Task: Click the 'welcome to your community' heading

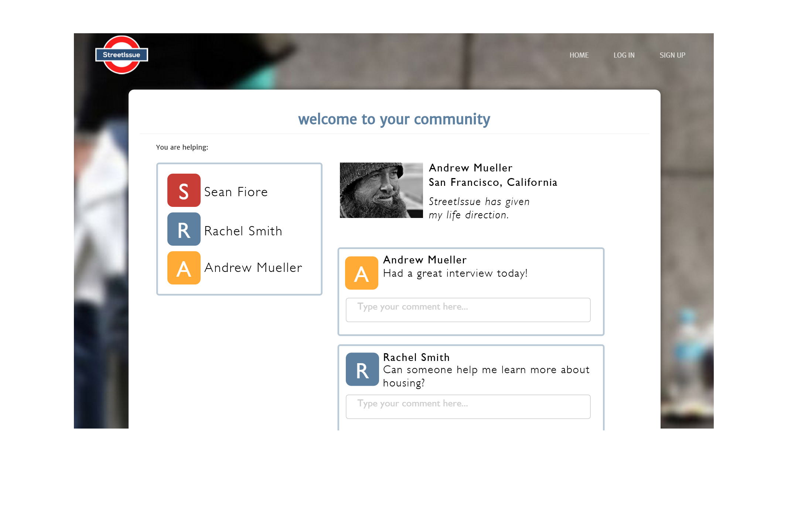Action: [394, 119]
